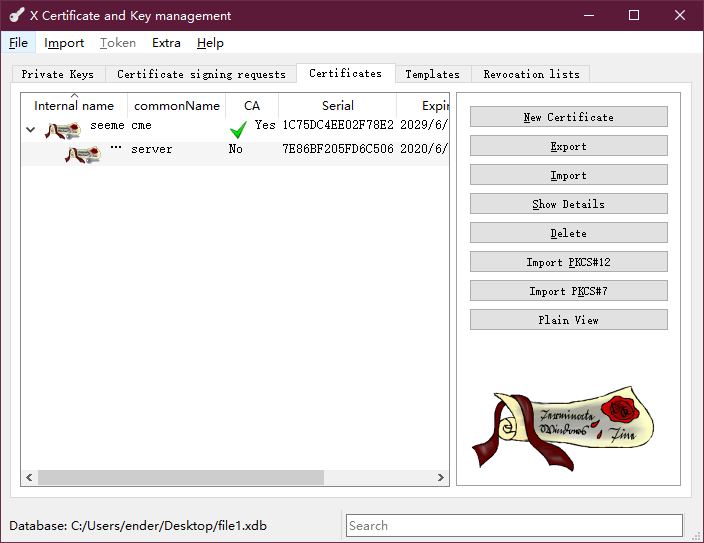Click the '...' internal name of server row
704x543 pixels.
click(116, 147)
